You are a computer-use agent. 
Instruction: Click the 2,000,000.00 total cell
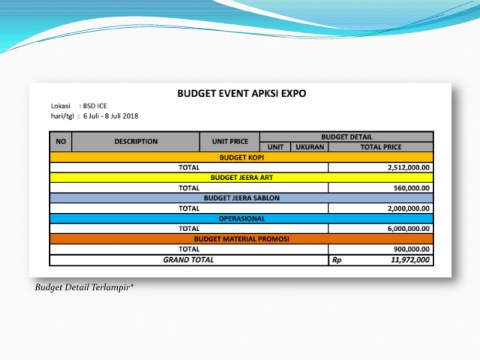point(381,208)
